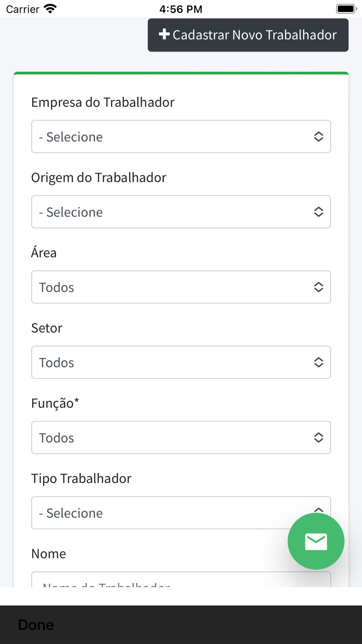Image resolution: width=362 pixels, height=644 pixels.
Task: Tap the green mail chat icon
Action: tap(316, 541)
